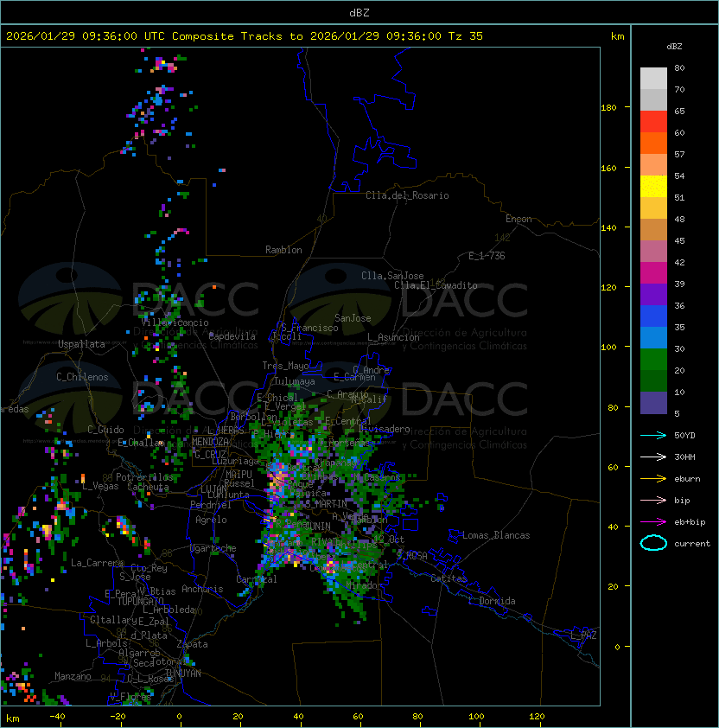This screenshot has width=719, height=728.
Task: Pick the red 60-65 dBZ swatch
Action: pyautogui.click(x=653, y=122)
